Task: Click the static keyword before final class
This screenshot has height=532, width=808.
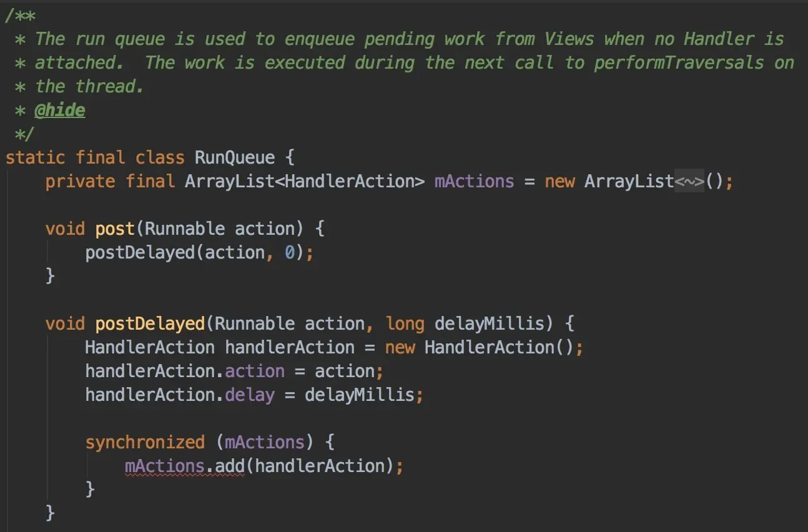Action: click(x=35, y=158)
